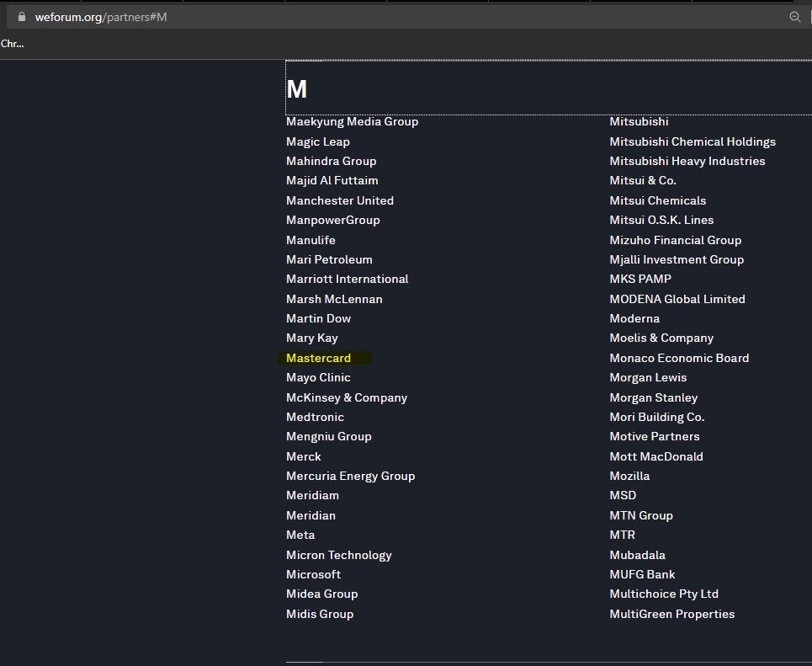Open the Majid Al Futtaim link

coord(332,180)
